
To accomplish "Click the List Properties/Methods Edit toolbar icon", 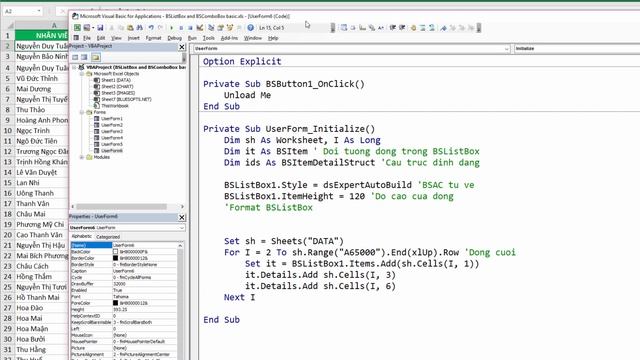I will point(344,28).
